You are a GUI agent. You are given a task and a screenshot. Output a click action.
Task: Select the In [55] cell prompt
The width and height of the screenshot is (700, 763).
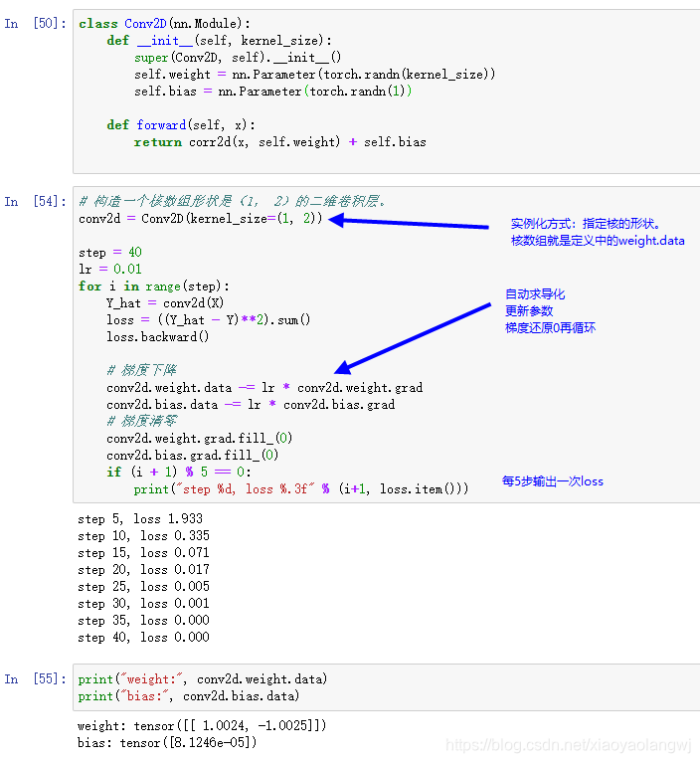pos(36,678)
